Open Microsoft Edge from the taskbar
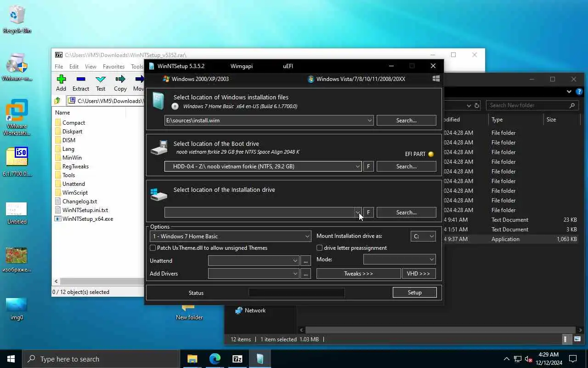 coord(215,359)
